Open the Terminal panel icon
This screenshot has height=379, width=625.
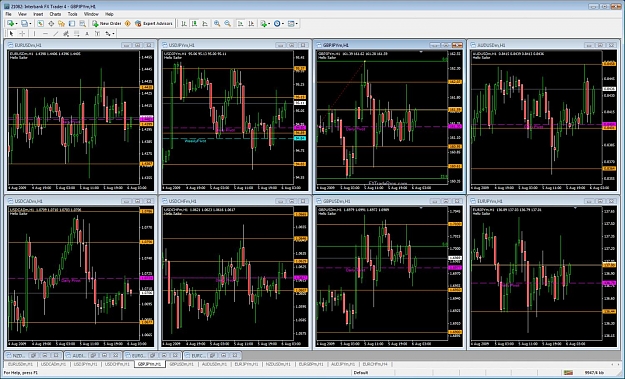(72, 24)
